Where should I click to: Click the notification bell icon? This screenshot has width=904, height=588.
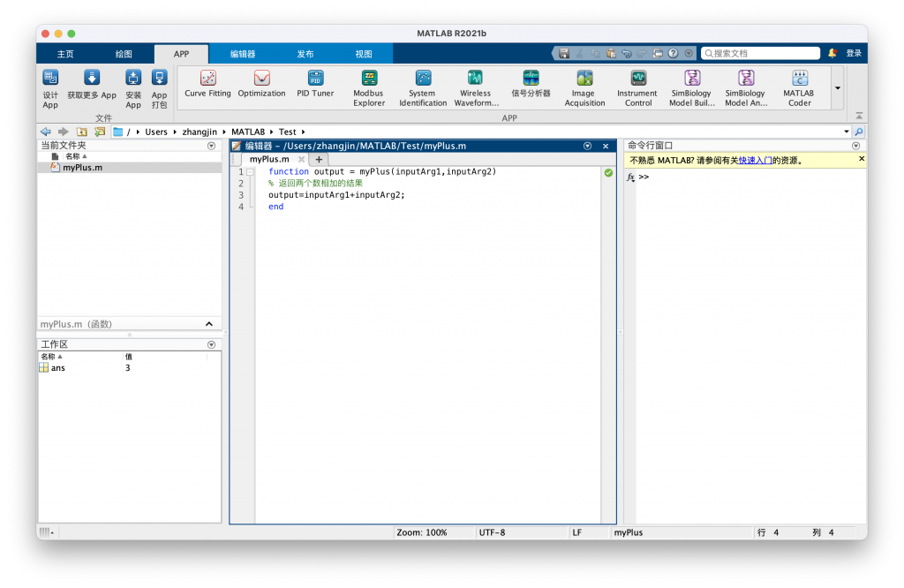(x=832, y=53)
